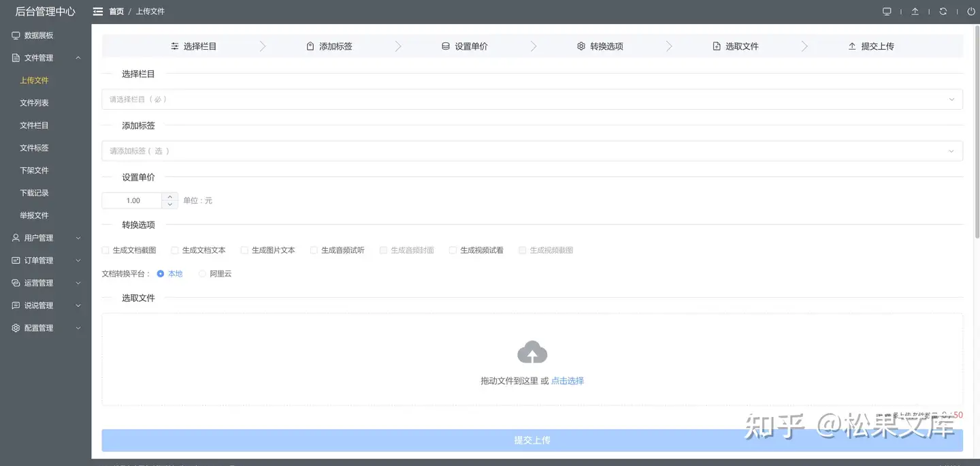Click the 后台管理中心 title
The width and height of the screenshot is (980, 466).
(x=46, y=12)
